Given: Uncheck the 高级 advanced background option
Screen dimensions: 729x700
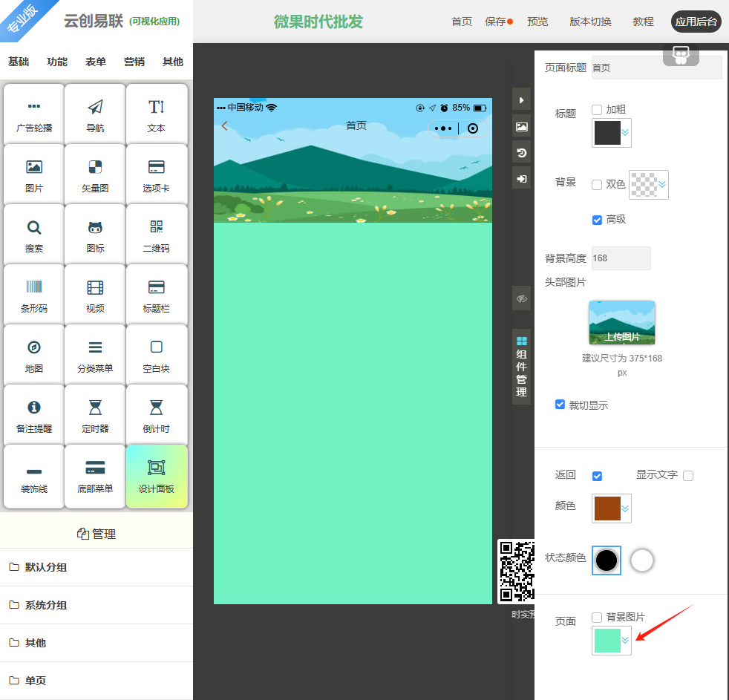Looking at the screenshot, I should click(597, 220).
